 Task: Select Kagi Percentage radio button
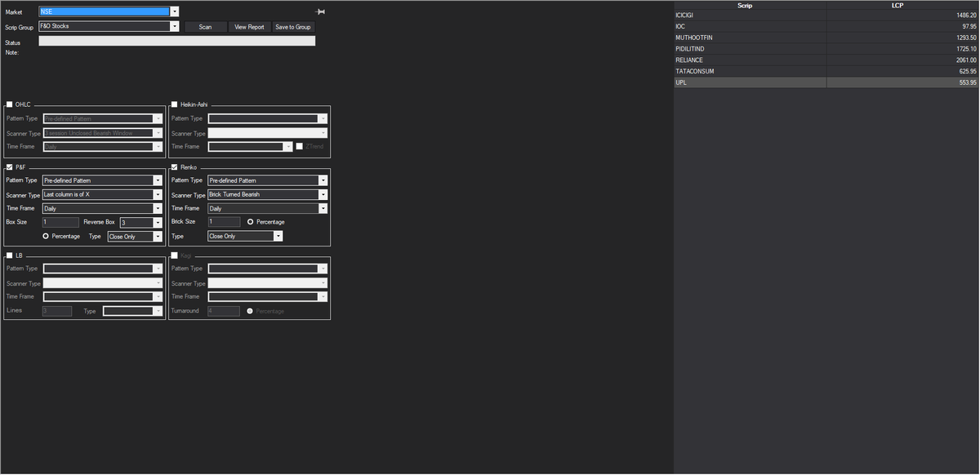(x=251, y=311)
